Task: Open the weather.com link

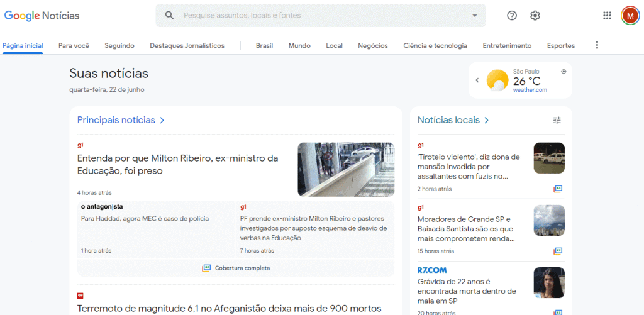Action: pos(530,90)
